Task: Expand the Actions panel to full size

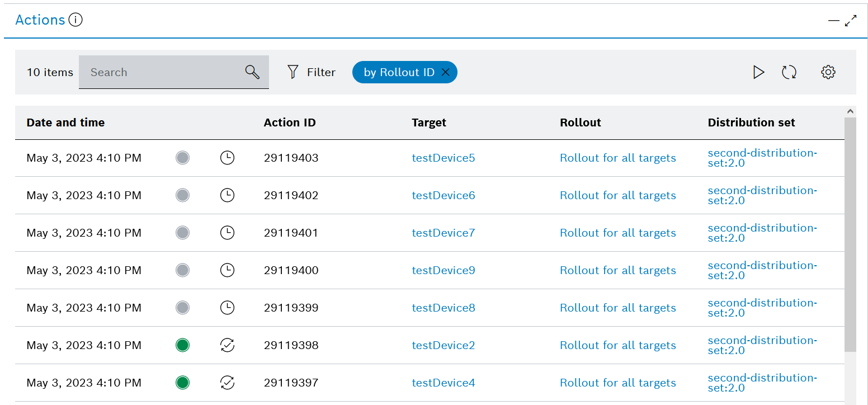Action: 851,21
